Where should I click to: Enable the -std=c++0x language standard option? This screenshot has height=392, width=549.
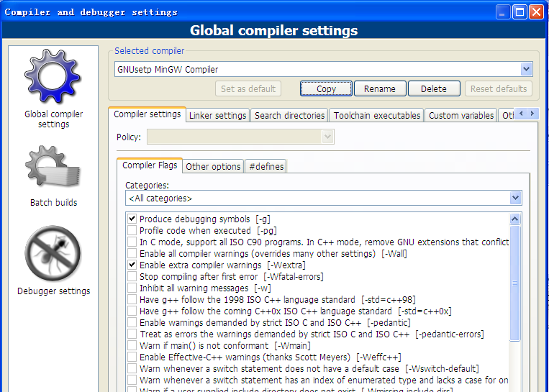click(132, 311)
